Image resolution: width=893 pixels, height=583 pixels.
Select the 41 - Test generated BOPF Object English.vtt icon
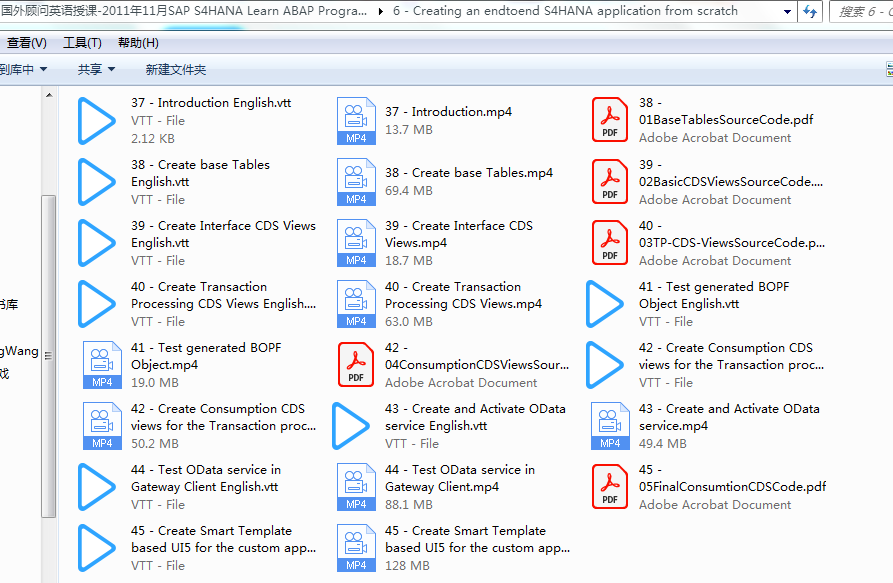(605, 303)
